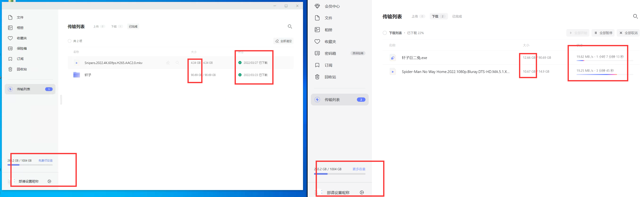Switch to the 已完成 tab in left window

pyautogui.click(x=133, y=26)
